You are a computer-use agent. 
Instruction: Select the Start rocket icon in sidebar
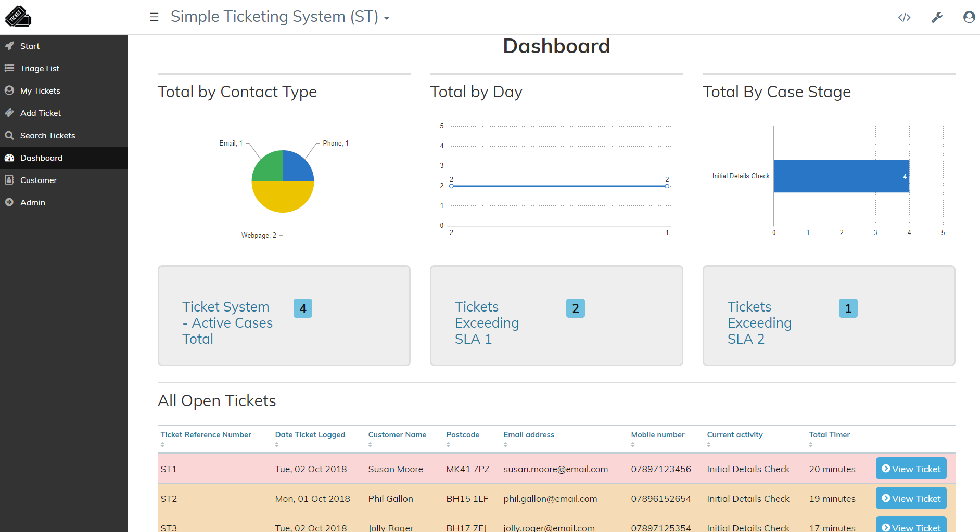point(10,46)
